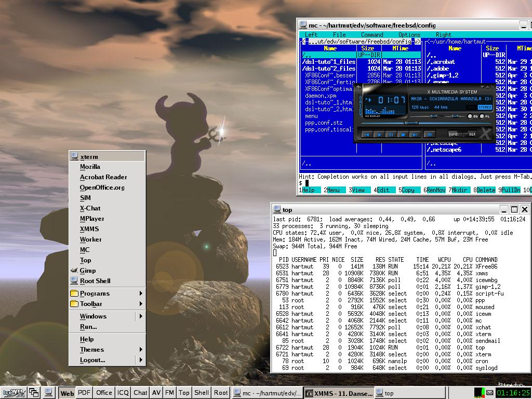Switch to the FM workspace
The width and height of the screenshot is (532, 399).
tap(170, 393)
